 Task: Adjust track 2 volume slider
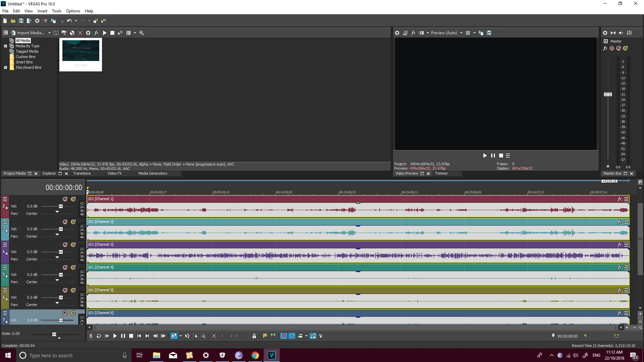pos(61,206)
